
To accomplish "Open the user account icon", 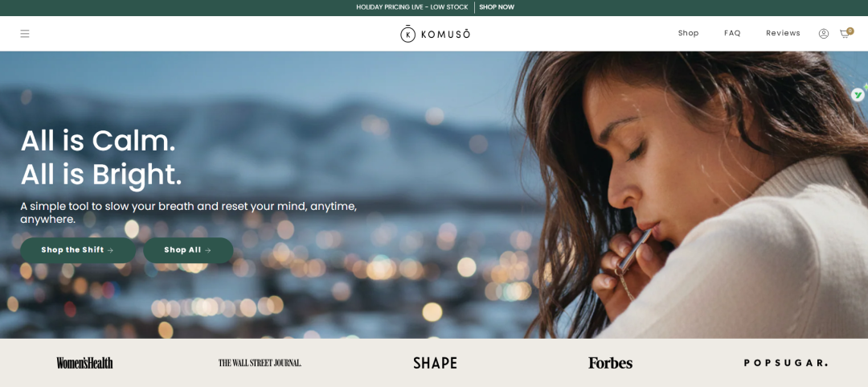I will 824,34.
